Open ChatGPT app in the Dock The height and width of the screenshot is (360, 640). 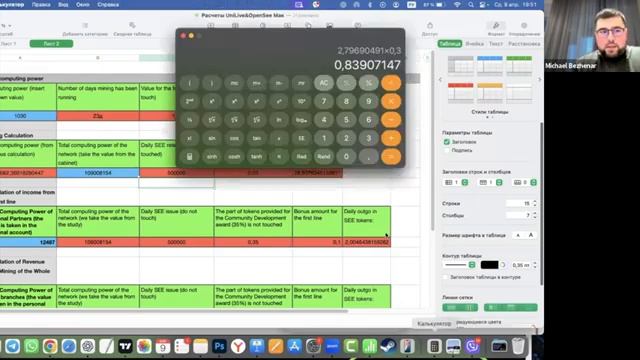pos(87,347)
